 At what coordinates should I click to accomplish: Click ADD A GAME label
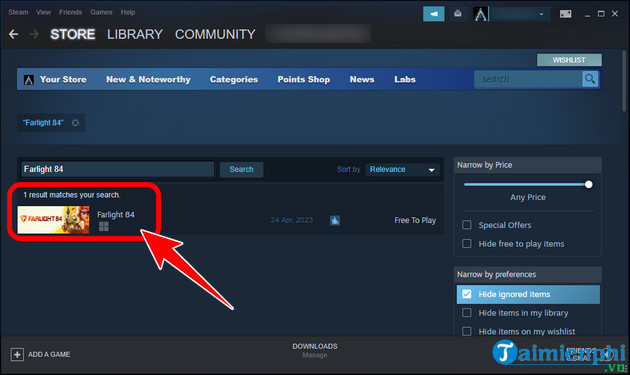[x=49, y=354]
